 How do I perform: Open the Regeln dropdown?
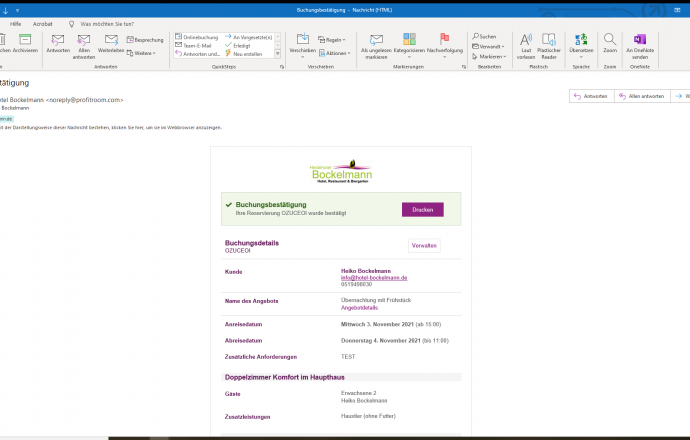click(332, 40)
